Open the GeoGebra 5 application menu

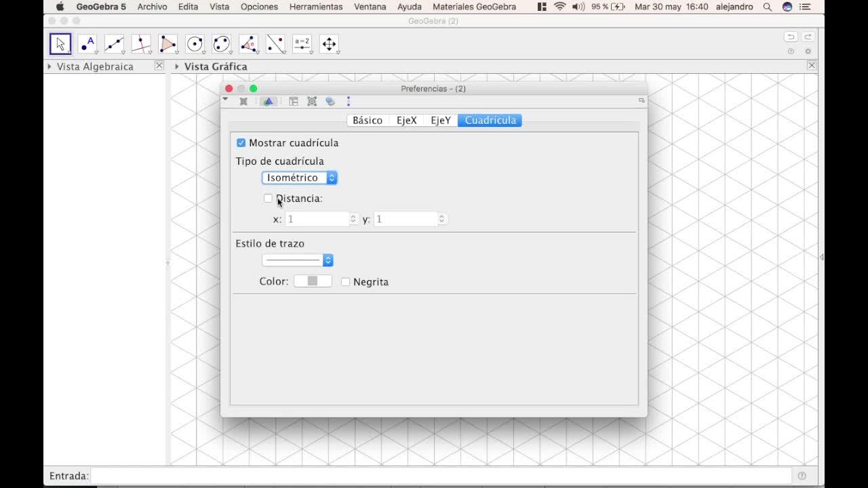pos(101,7)
